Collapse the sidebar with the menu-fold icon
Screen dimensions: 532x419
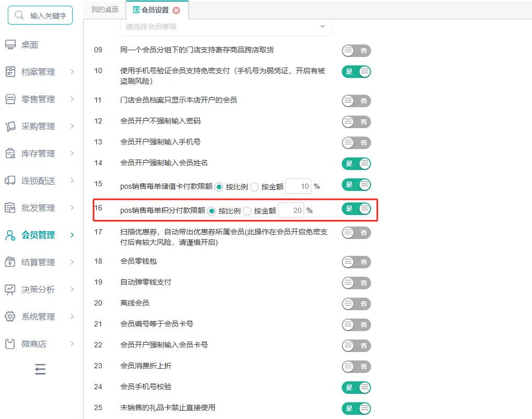coord(40,369)
